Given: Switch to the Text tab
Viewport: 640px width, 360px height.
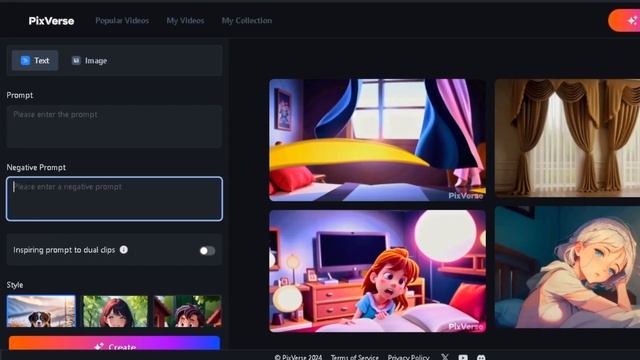Looking at the screenshot, I should tap(35, 60).
